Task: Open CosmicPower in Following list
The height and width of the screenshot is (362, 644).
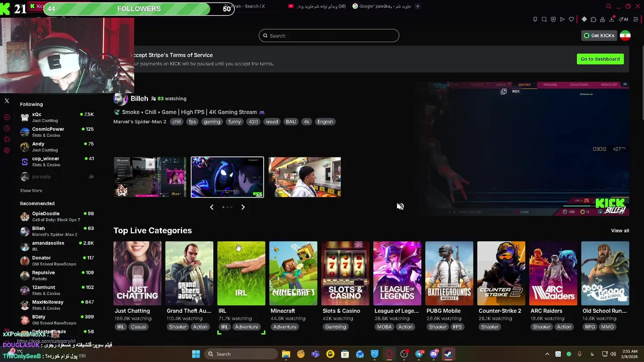Action: click(57, 132)
